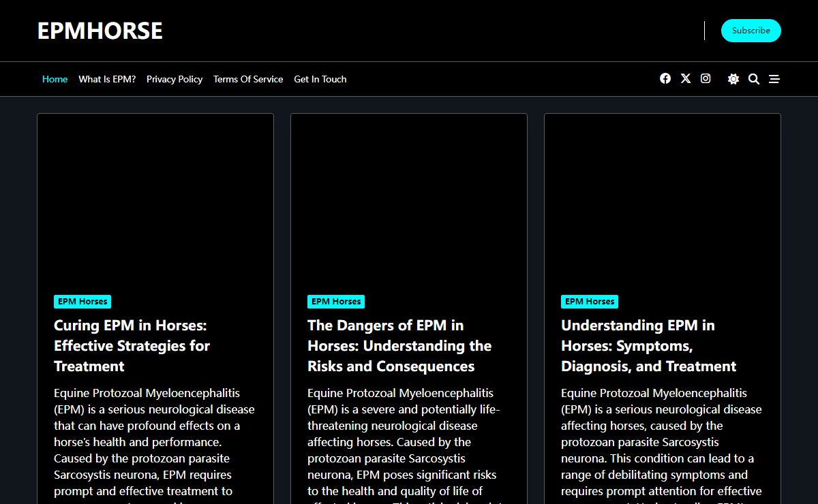
Task: Open What Is EPM? page
Action: pyautogui.click(x=107, y=79)
